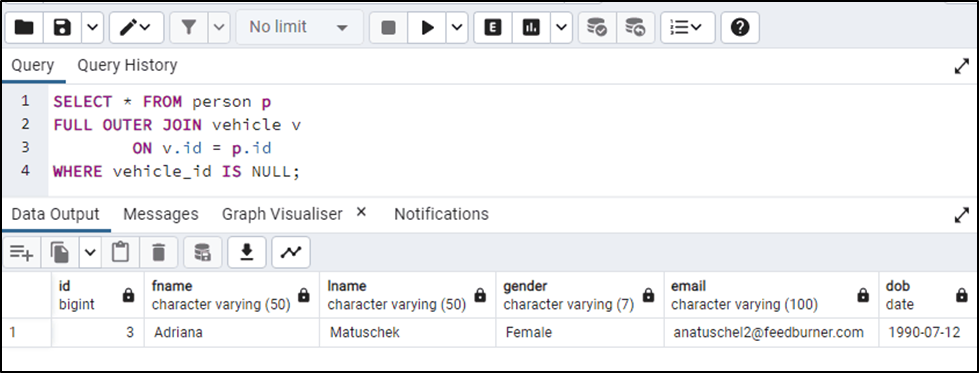The image size is (979, 373).
Task: Open the execute options dropdown arrow
Action: click(x=457, y=27)
